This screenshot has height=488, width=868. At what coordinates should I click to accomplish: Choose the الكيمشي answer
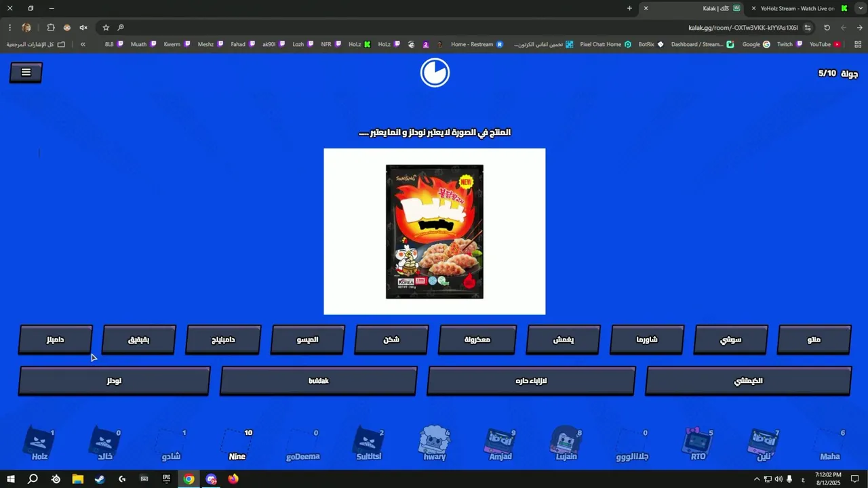tap(748, 381)
